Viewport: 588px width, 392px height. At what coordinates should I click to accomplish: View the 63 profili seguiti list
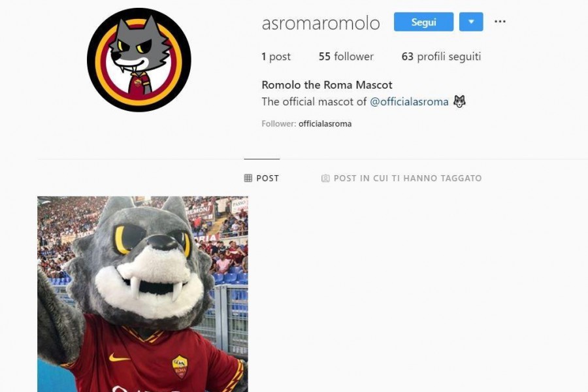click(442, 57)
